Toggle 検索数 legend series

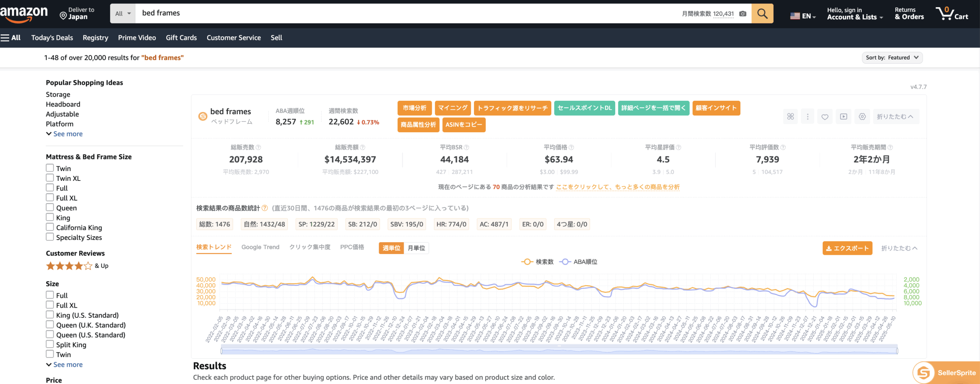coord(537,262)
